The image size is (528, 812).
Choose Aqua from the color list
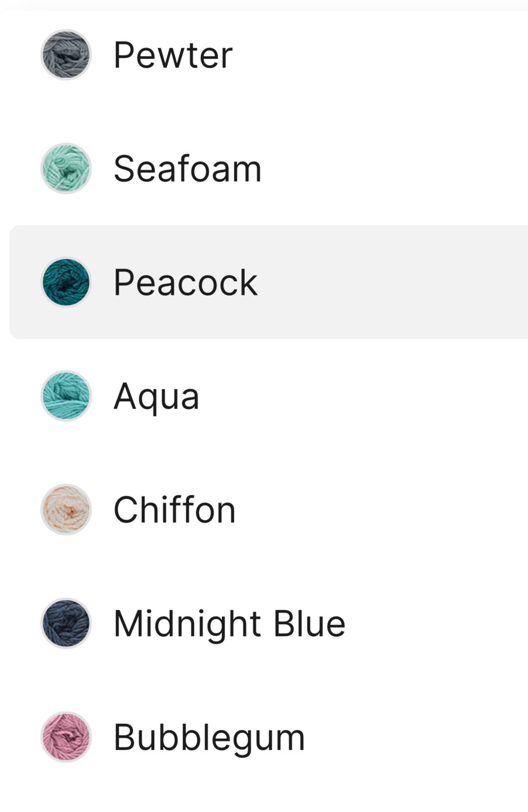click(306, 396)
